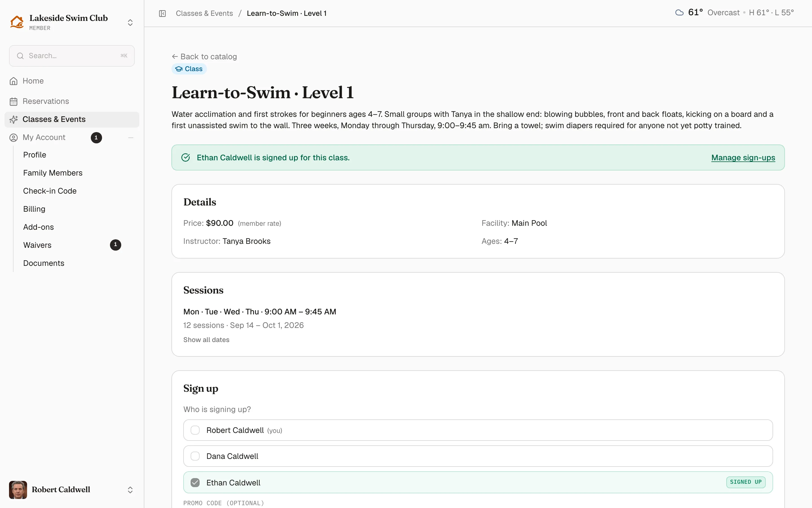Click the Back to catalog link
This screenshot has height=508, width=812.
(204, 57)
